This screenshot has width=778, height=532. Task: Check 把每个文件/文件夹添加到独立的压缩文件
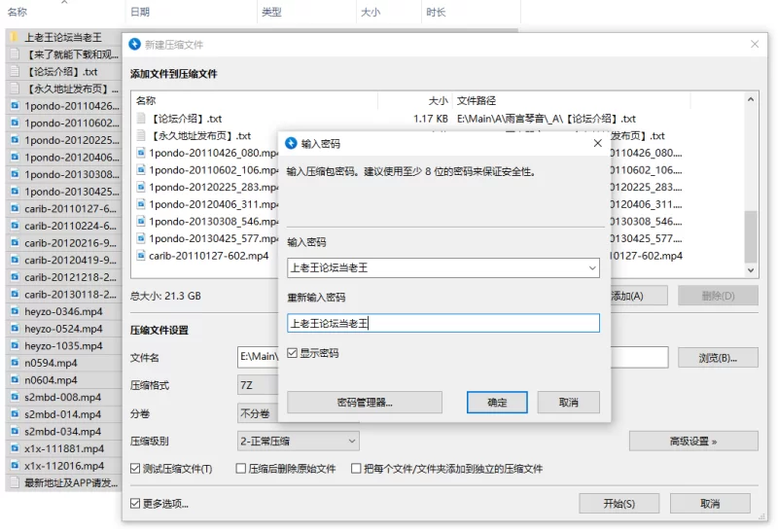356,469
